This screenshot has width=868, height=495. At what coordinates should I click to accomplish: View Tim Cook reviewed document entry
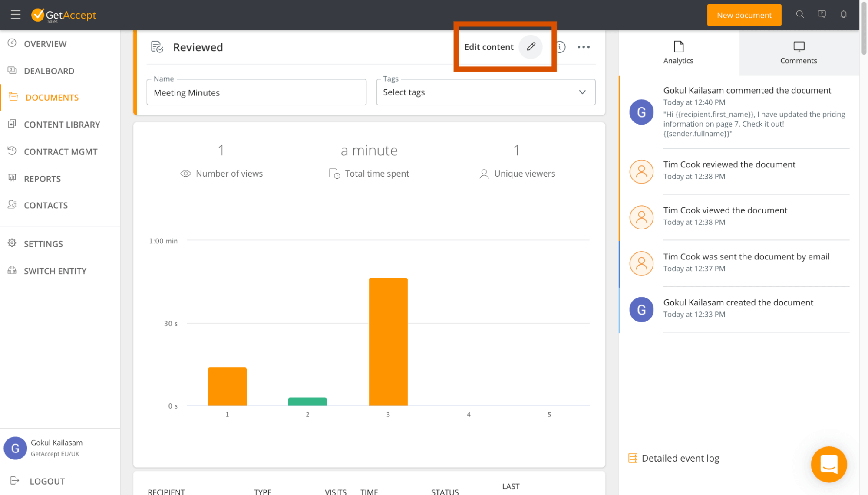coord(729,170)
